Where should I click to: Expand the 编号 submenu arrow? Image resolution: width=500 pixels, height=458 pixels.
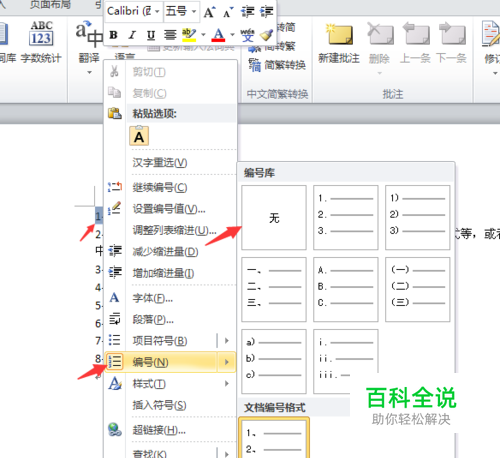(x=227, y=362)
